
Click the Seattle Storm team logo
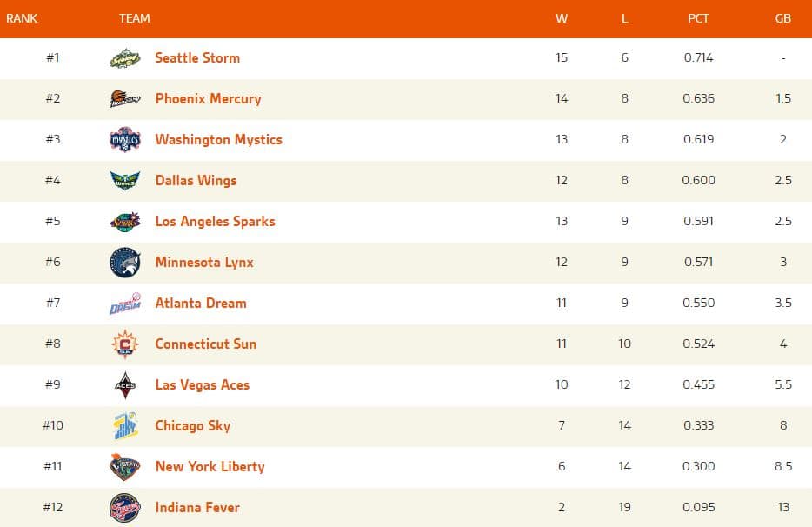point(125,58)
